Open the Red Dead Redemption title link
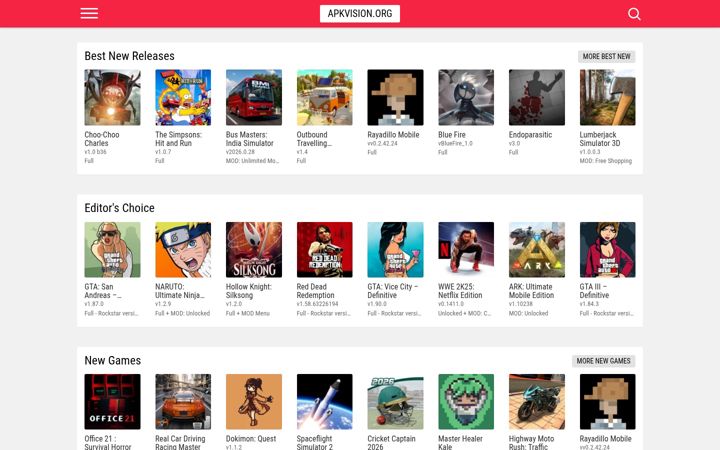Image resolution: width=720 pixels, height=450 pixels. (x=315, y=291)
